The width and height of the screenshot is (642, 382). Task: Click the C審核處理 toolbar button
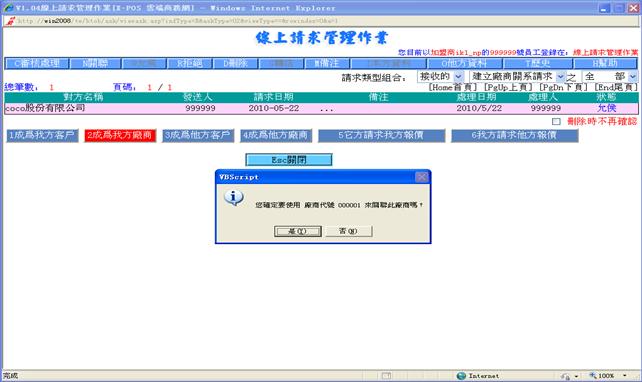tap(37, 63)
